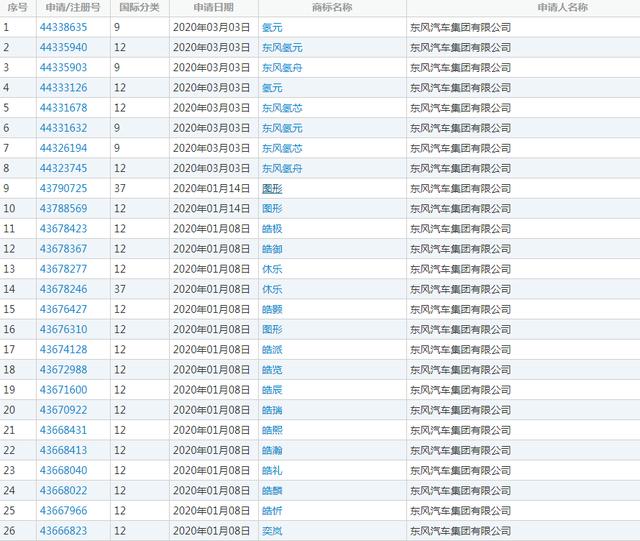Open application number 43678367
This screenshot has width=640, height=541.
tap(63, 249)
